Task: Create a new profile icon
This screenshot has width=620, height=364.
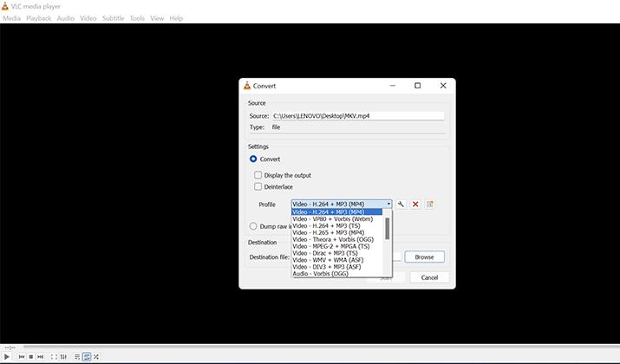Action: pos(430,205)
